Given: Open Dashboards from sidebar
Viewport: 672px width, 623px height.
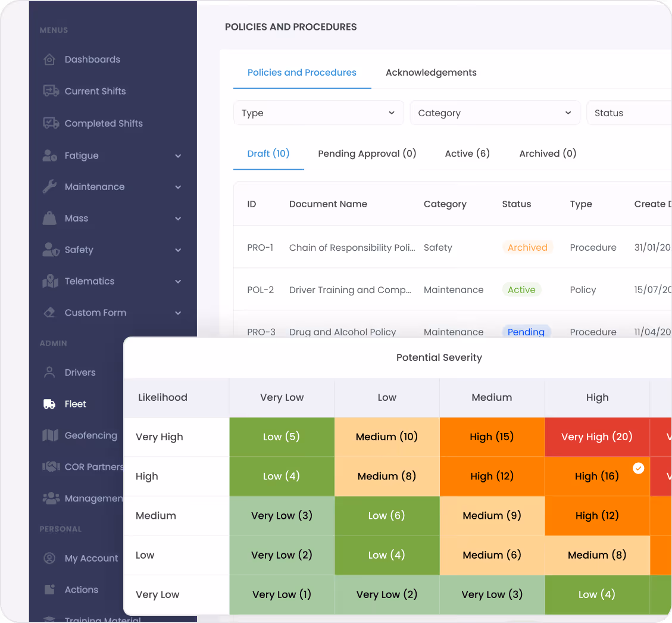Looking at the screenshot, I should [92, 59].
